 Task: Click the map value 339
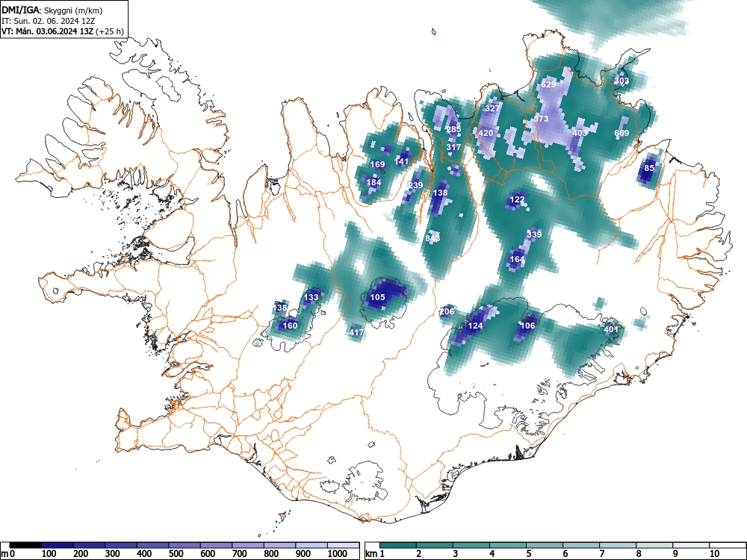tap(535, 234)
